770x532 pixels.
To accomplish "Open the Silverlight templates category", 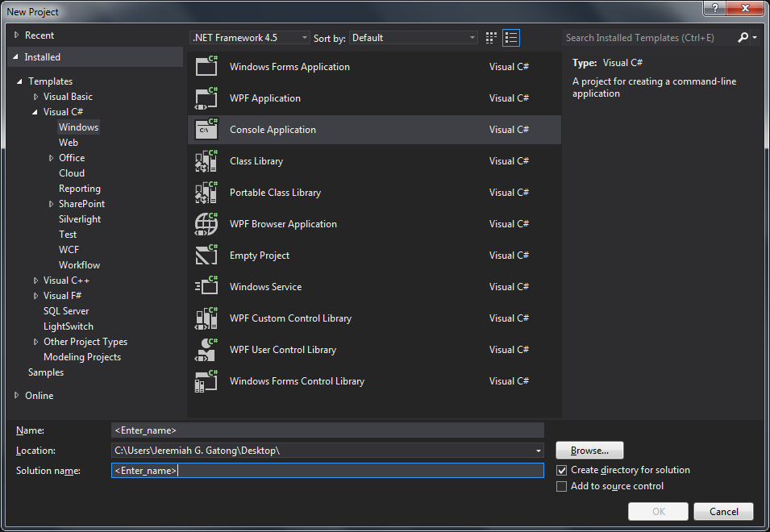I will click(79, 218).
